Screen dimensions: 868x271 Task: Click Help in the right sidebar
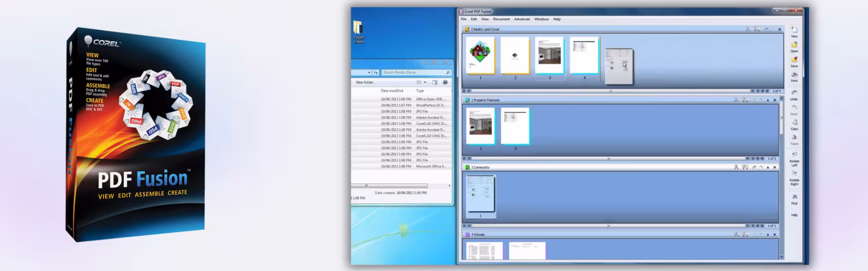tap(794, 215)
